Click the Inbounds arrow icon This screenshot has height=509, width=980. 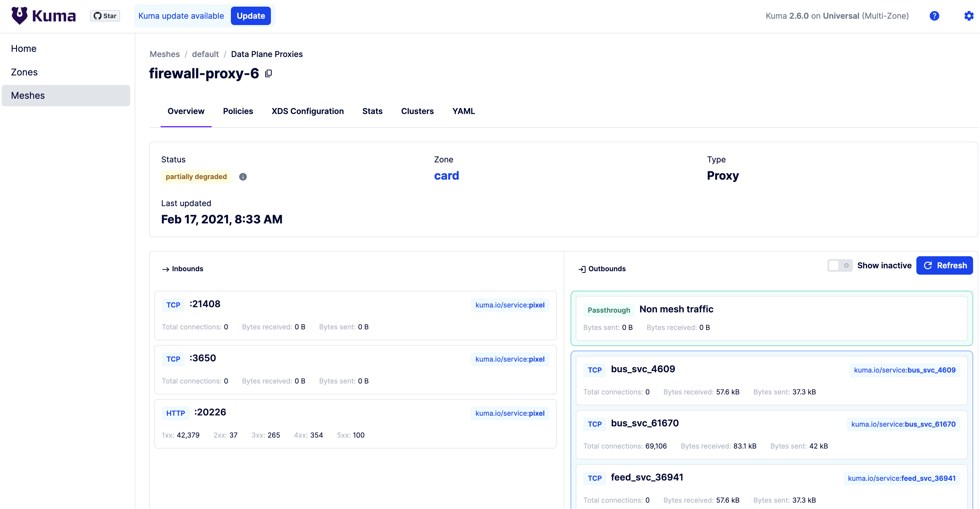coord(166,269)
